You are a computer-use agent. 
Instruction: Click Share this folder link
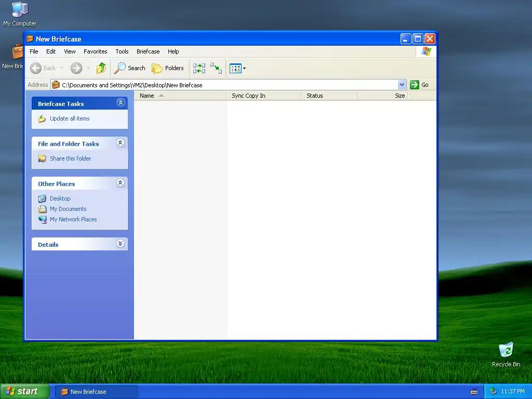point(71,158)
